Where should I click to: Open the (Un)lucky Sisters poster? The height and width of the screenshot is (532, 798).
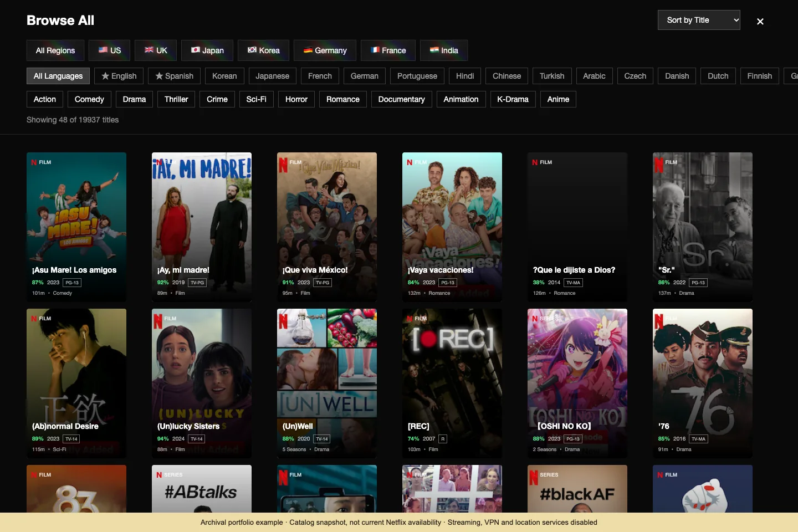coord(202,383)
